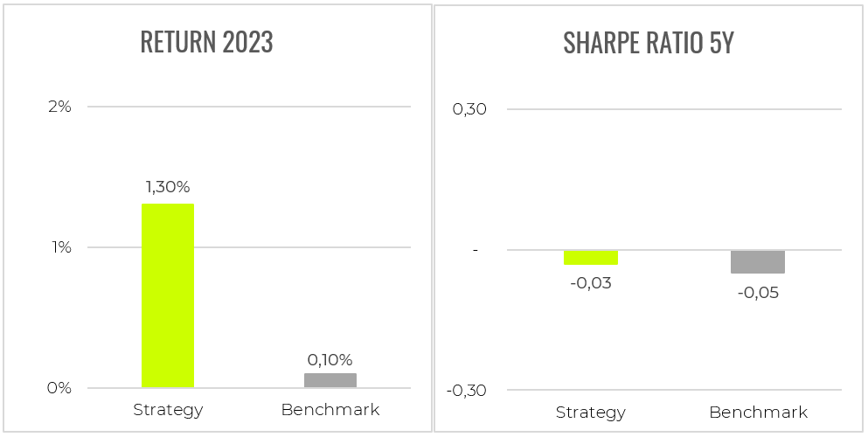Select Benchmark axis label in Return 2023 chart
This screenshot has width=868, height=437.
[x=330, y=410]
